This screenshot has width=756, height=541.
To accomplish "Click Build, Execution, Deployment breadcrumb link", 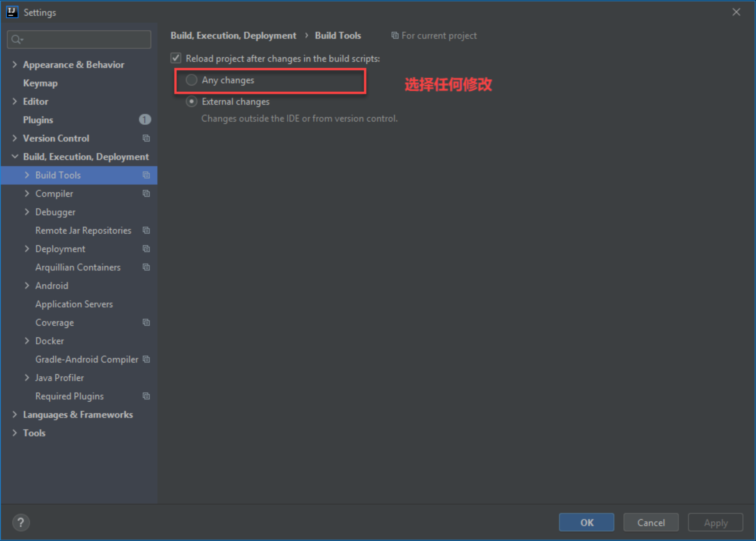I will coord(233,36).
